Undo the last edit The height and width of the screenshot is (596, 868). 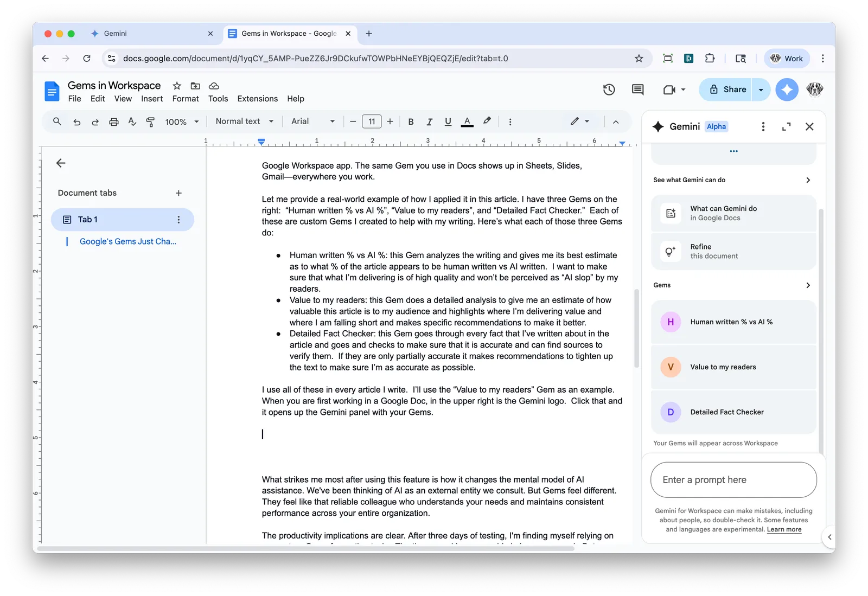click(77, 122)
